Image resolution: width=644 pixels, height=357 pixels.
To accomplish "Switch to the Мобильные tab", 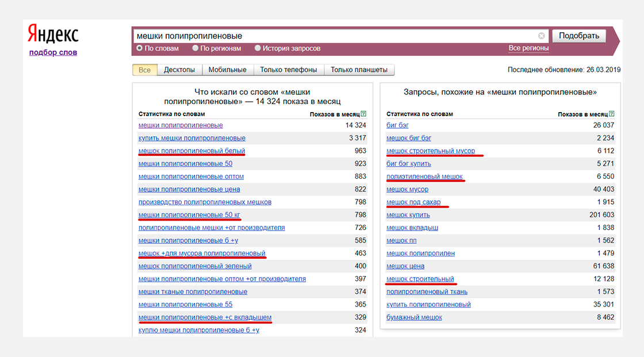I will (x=228, y=70).
